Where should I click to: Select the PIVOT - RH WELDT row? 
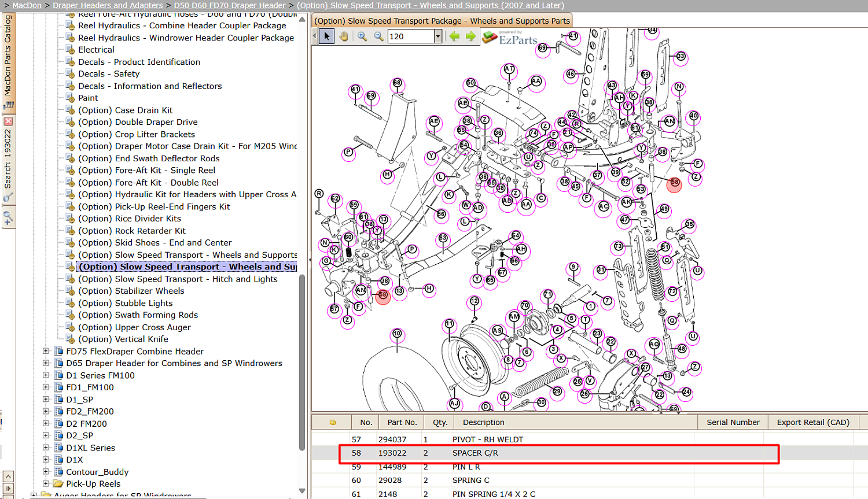pyautogui.click(x=590, y=439)
